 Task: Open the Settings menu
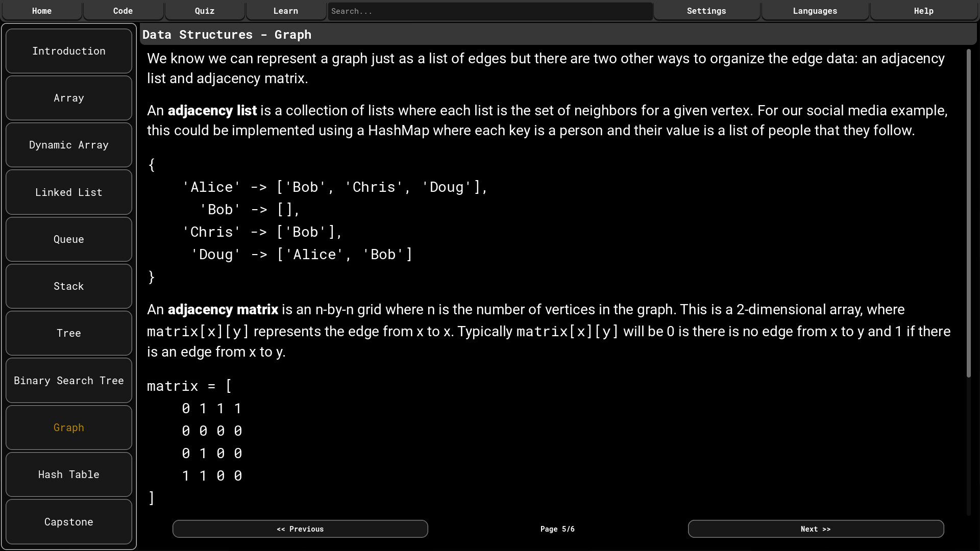click(x=706, y=11)
